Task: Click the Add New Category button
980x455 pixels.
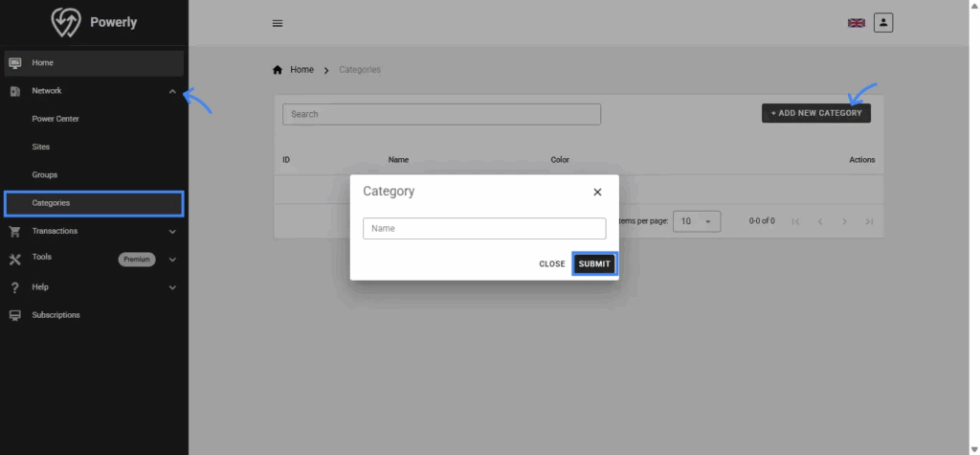Action: (815, 113)
